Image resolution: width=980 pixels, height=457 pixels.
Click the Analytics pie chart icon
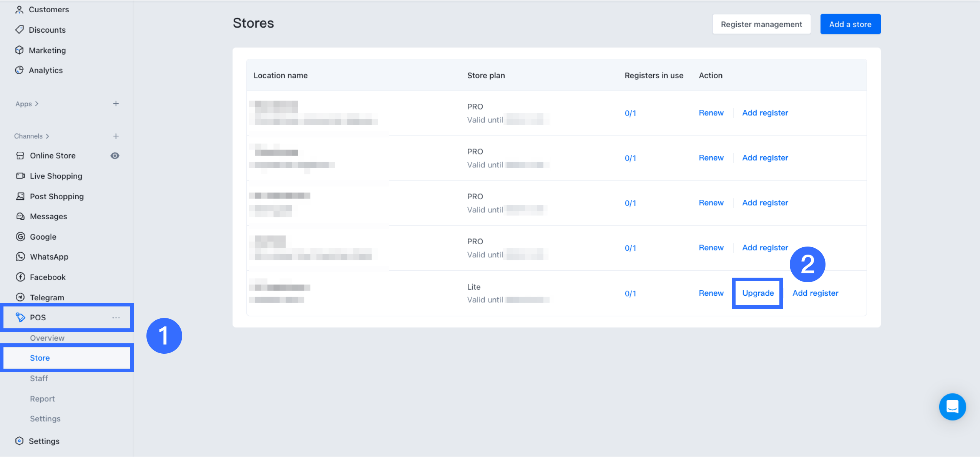click(x=19, y=70)
